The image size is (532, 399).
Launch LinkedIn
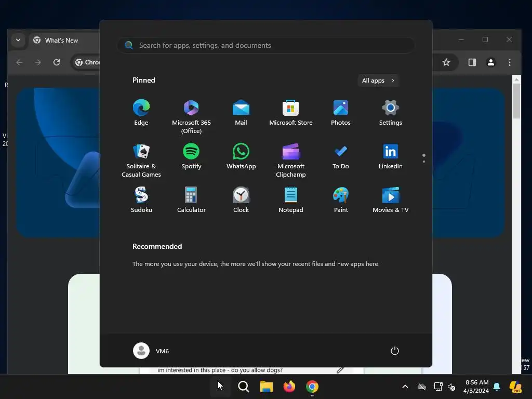(391, 157)
